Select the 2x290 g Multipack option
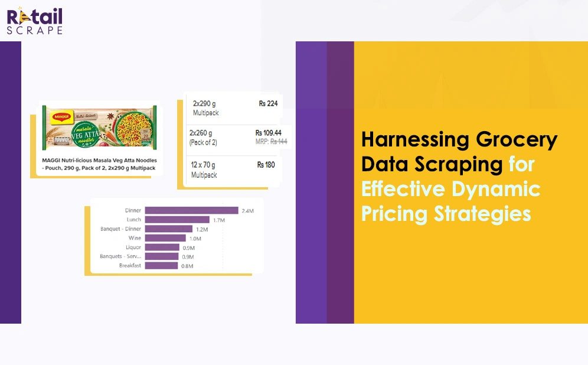This screenshot has width=588, height=365. (x=205, y=107)
